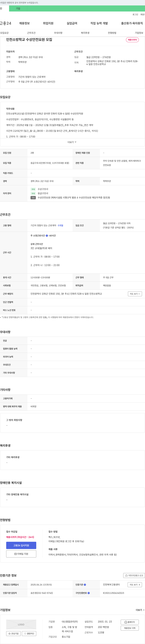Click the company LOGO placeholder image
Image resolution: width=145 pixels, height=644 pixels.
pos(21,624)
